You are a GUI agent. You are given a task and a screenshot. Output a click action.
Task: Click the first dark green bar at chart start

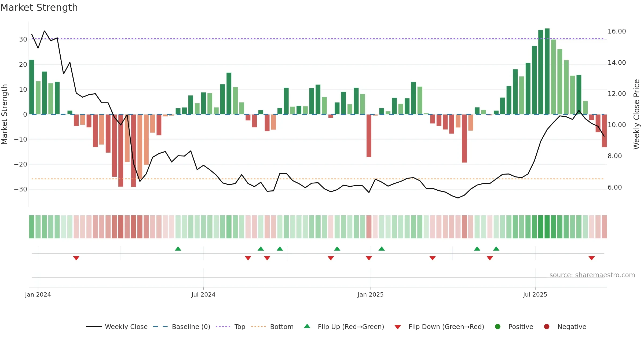pyautogui.click(x=32, y=87)
